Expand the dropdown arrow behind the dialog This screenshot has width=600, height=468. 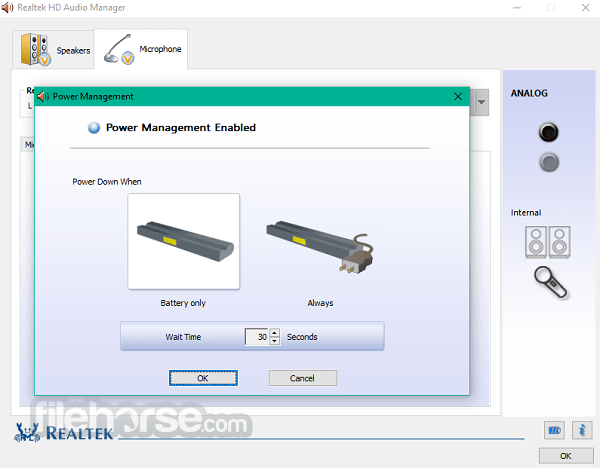(x=481, y=102)
